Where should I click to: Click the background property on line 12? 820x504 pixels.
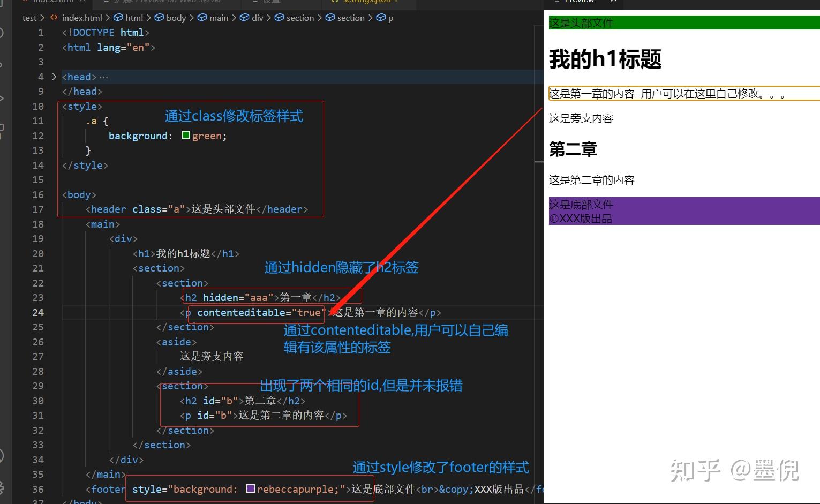tap(138, 136)
